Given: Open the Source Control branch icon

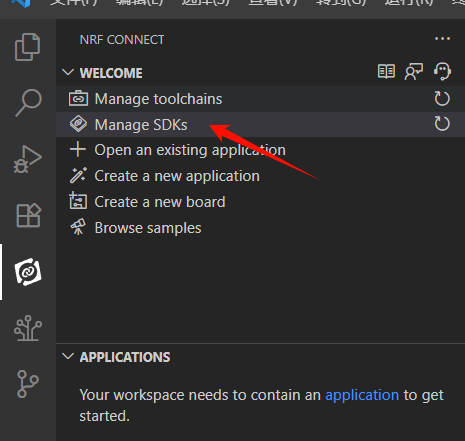Looking at the screenshot, I should (x=28, y=384).
